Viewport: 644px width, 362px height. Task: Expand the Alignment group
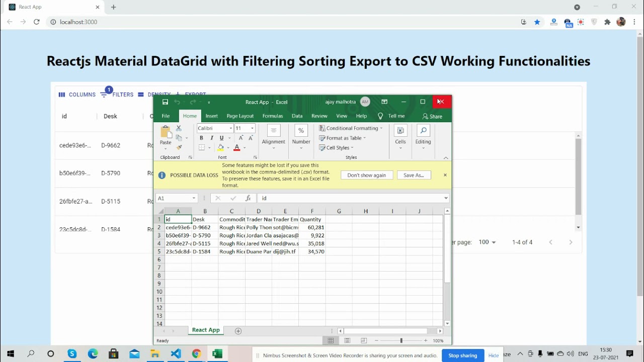(274, 137)
